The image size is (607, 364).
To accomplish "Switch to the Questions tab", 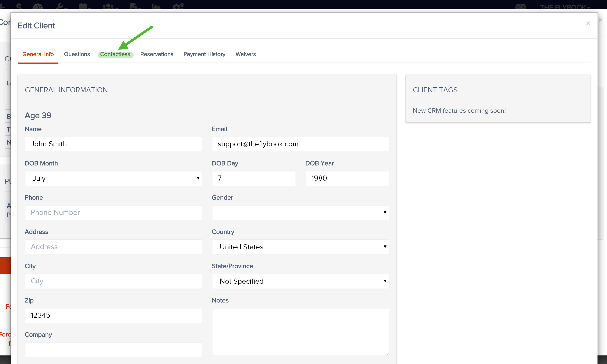I will tap(77, 54).
